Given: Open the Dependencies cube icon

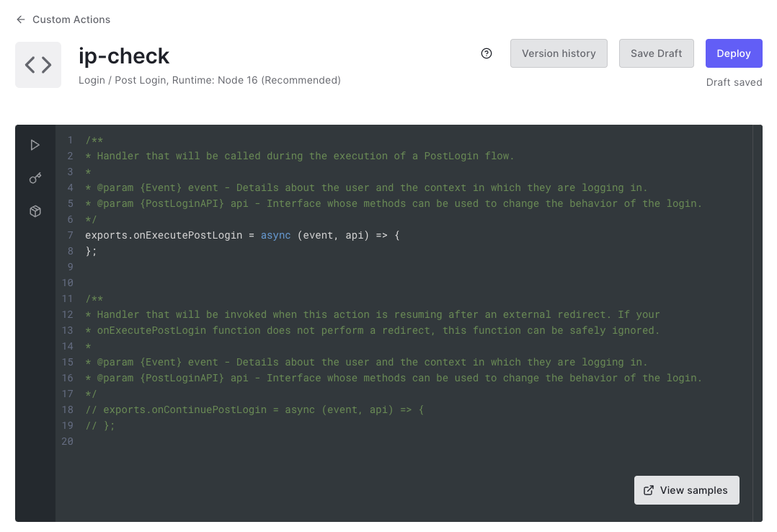Looking at the screenshot, I should click(x=35, y=211).
